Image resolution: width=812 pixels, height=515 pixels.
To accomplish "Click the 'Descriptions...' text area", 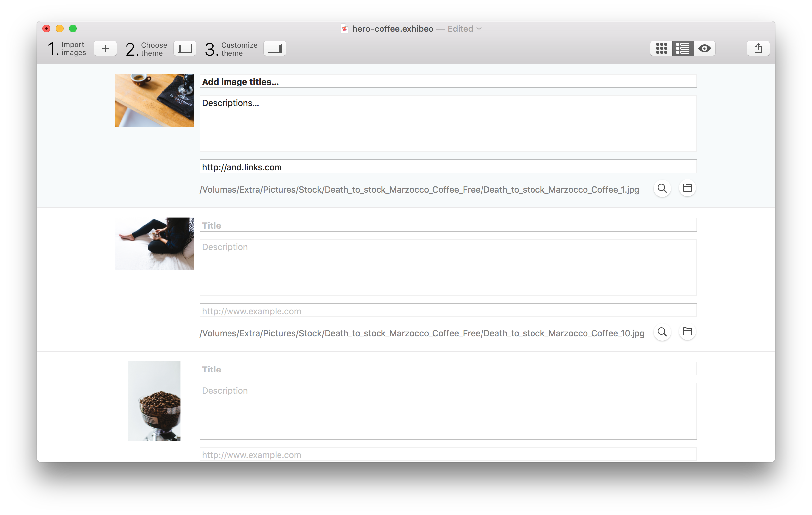I will (448, 124).
